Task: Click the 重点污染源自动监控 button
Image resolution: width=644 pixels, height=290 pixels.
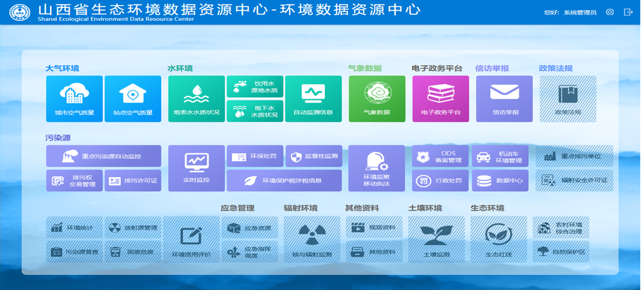Action: pos(103,156)
